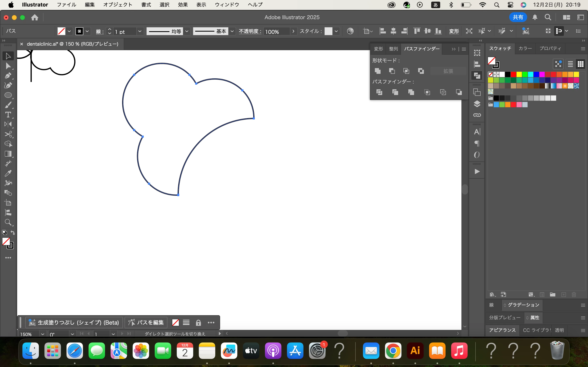
Task: Select the Ellipse tool
Action: pos(8,95)
